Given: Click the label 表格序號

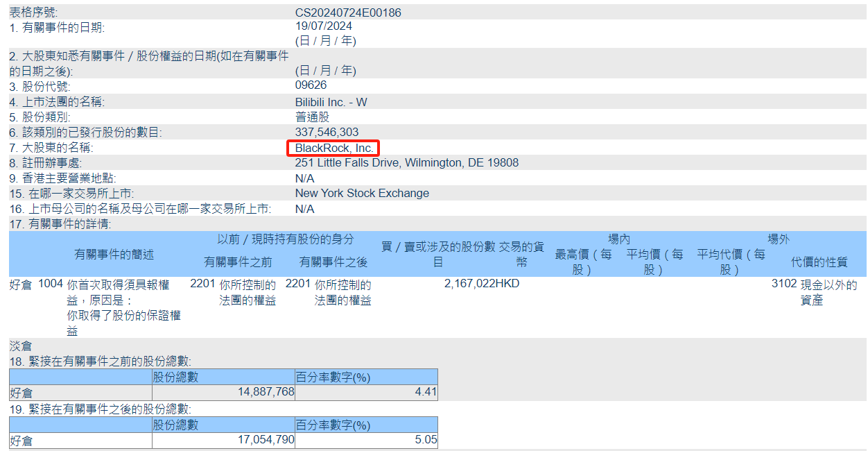Looking at the screenshot, I should 34,12.
